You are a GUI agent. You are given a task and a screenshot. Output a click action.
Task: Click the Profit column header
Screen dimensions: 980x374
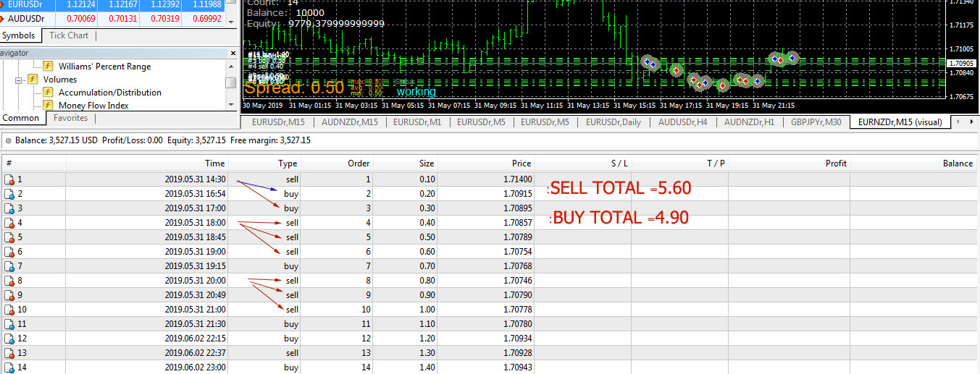tap(789, 163)
